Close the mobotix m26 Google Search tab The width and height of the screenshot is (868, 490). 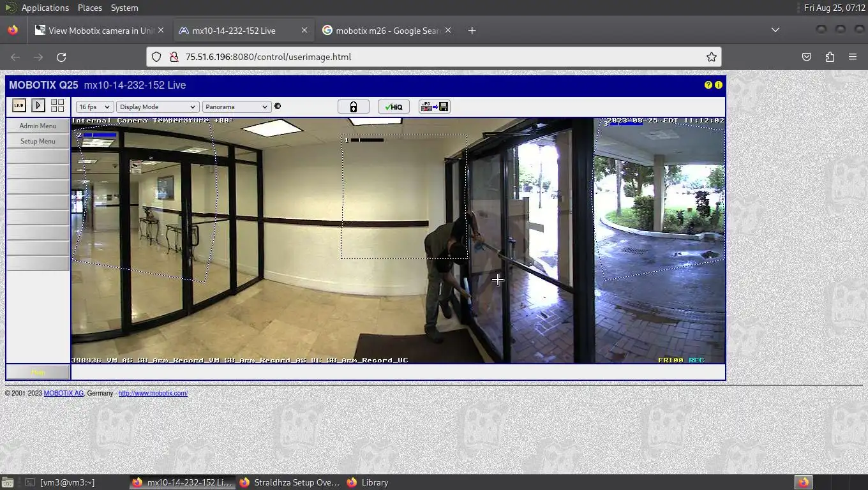pos(448,30)
